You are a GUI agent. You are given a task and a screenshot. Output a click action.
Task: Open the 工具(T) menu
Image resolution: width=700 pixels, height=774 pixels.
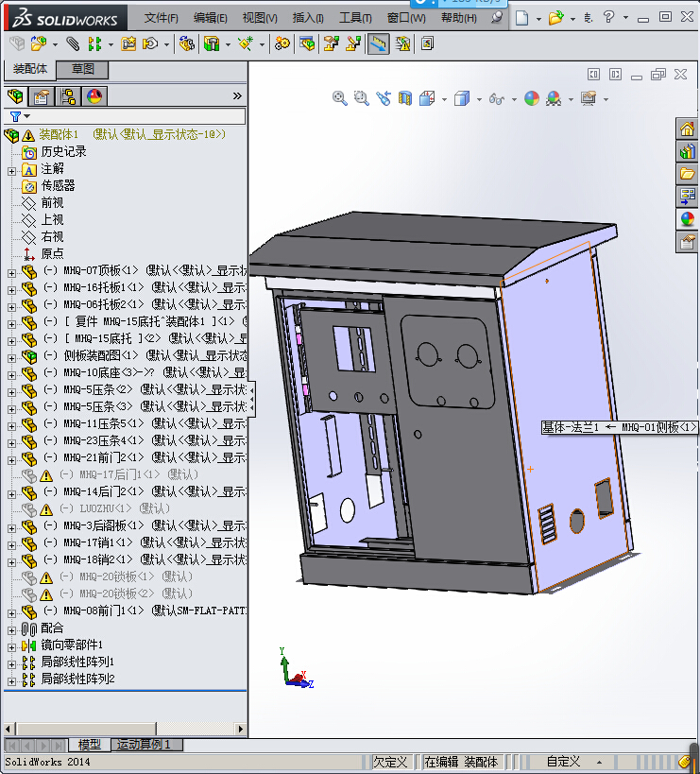click(355, 18)
